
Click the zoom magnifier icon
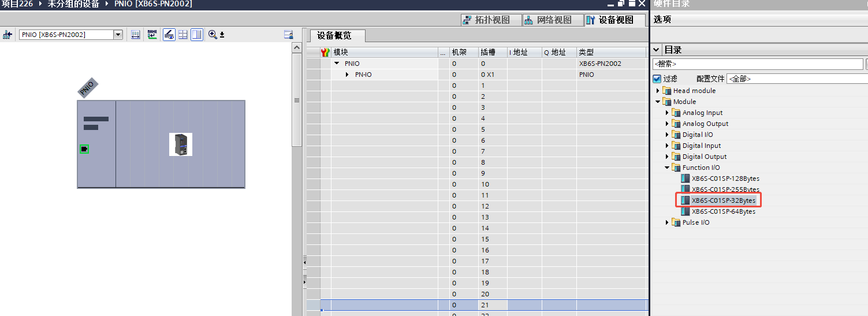click(x=213, y=35)
